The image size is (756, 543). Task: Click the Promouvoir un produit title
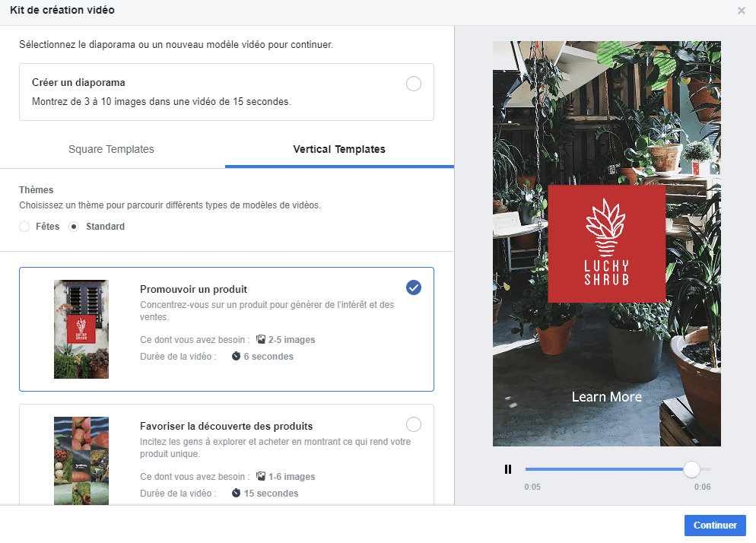(193, 289)
